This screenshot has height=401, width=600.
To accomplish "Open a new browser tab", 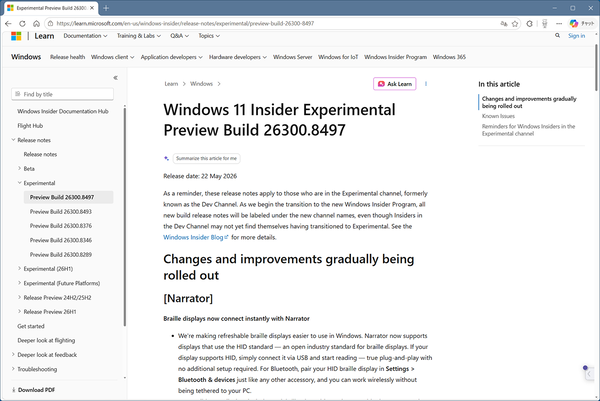I will [106, 8].
